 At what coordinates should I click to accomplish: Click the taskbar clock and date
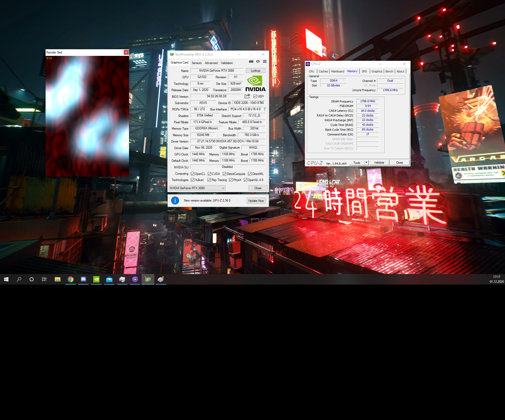[497, 279]
